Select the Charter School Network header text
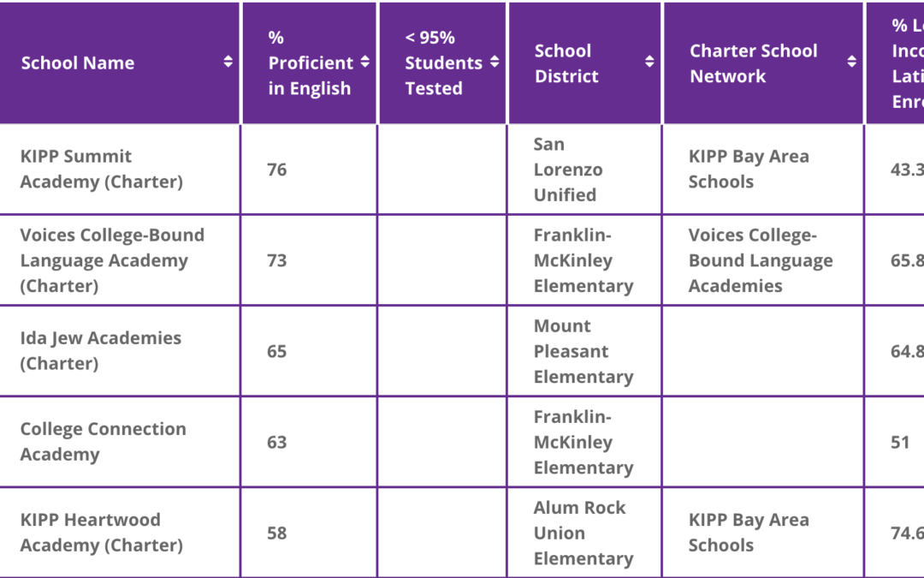The width and height of the screenshot is (924, 578). 753,63
